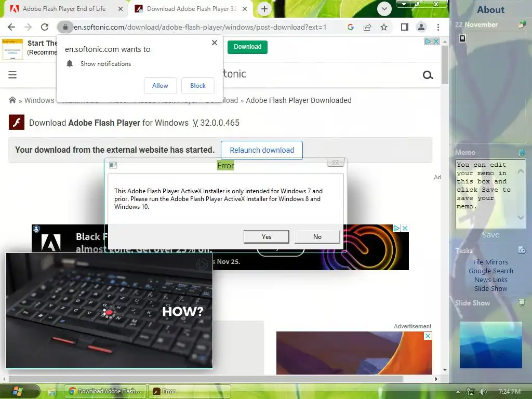
Task: Click the Error dialog title icon
Action: click(x=113, y=165)
